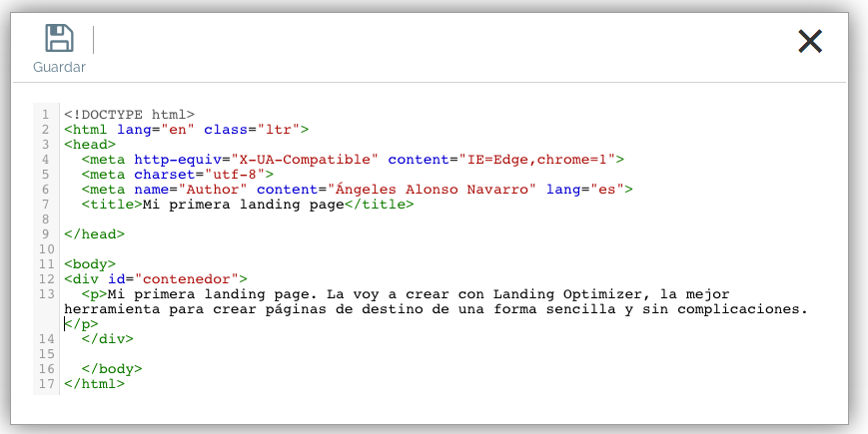
Task: Close the HTML code editor dialog
Action: 809,41
